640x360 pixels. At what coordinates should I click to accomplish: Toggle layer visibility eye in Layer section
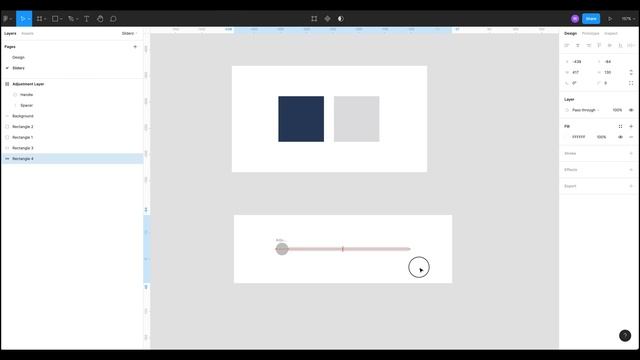[631, 110]
